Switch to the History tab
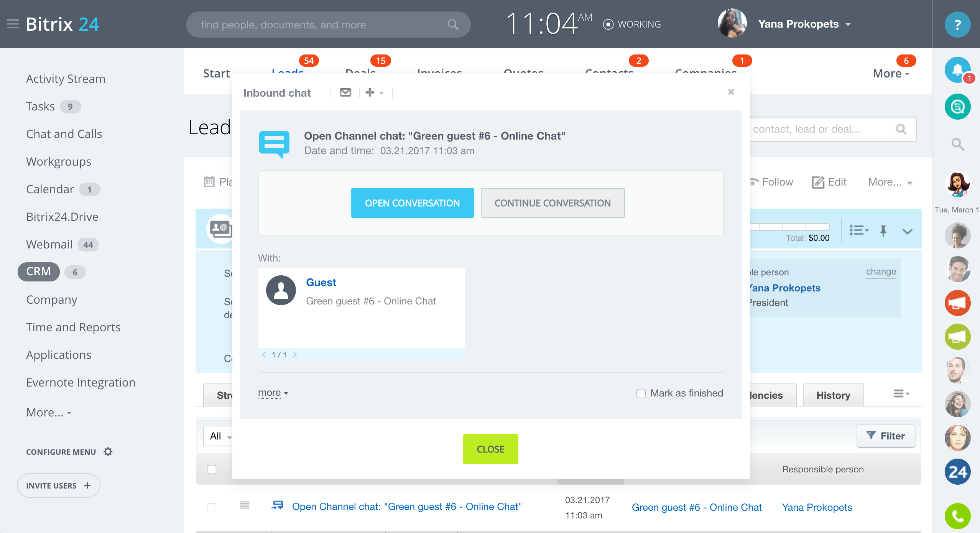This screenshot has height=533, width=980. (x=833, y=395)
